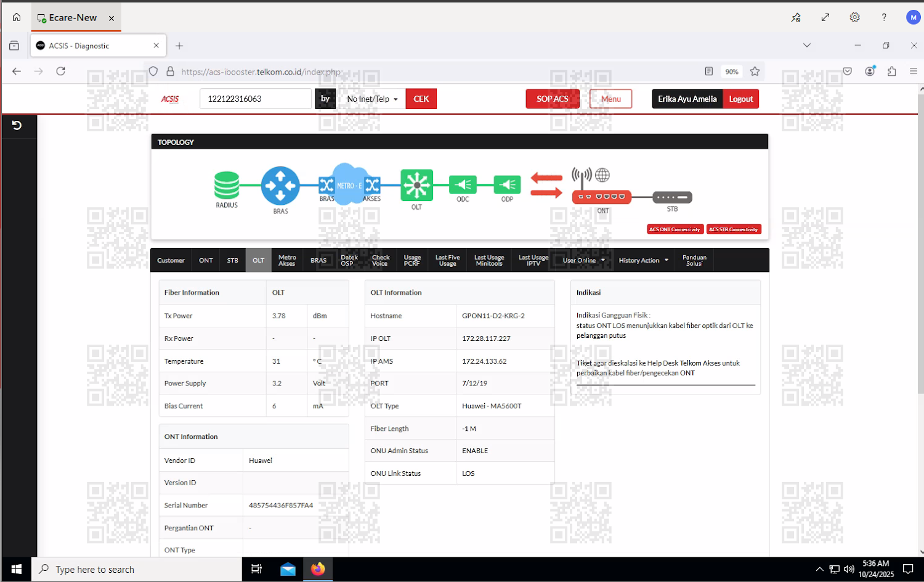This screenshot has width=924, height=582.
Task: Open a new browser tab with plus
Action: [x=179, y=46]
